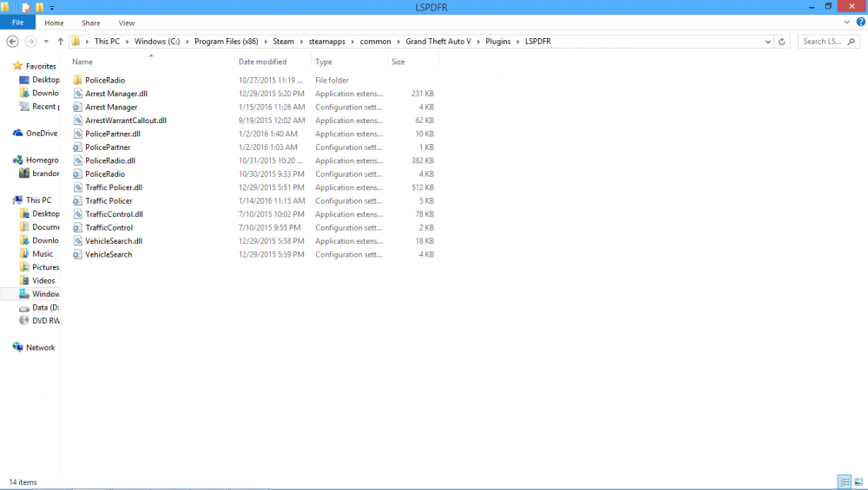
Task: Select PolicePartner.dll file icon
Action: (77, 134)
